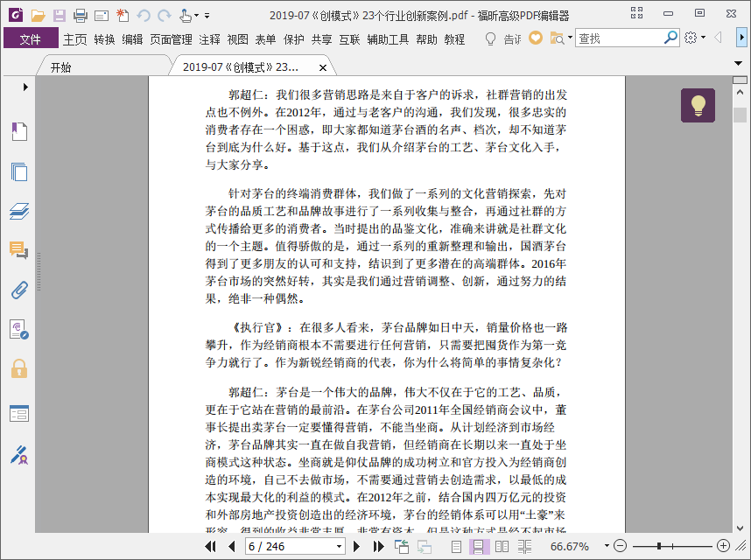This screenshot has height=560, width=751.
Task: Open the digital signatures panel
Action: tap(19, 330)
